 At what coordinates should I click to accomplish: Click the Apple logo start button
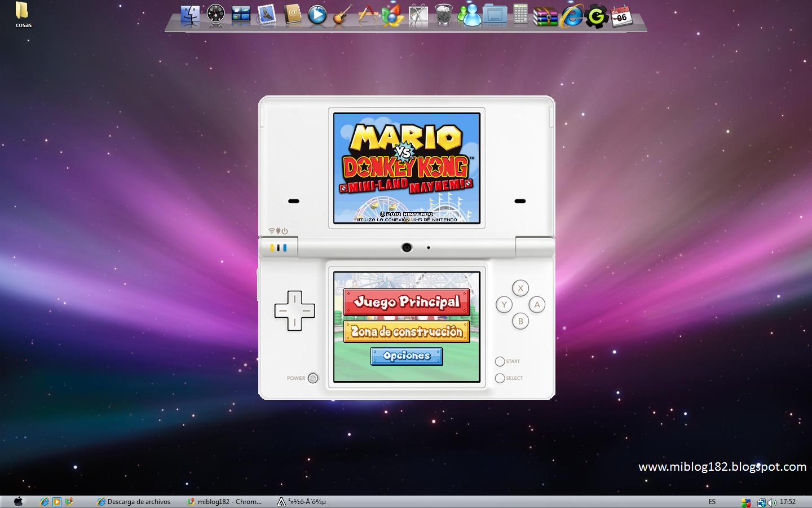point(18,501)
